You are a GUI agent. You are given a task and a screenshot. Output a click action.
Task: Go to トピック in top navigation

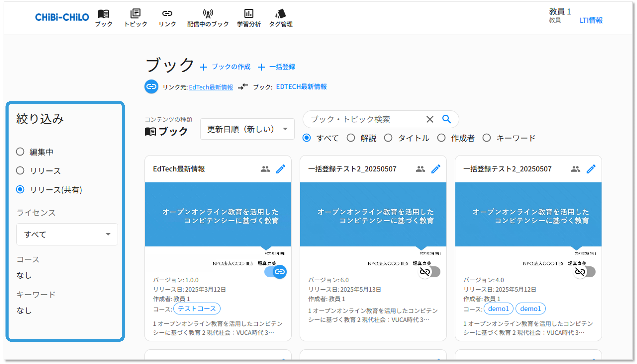135,17
